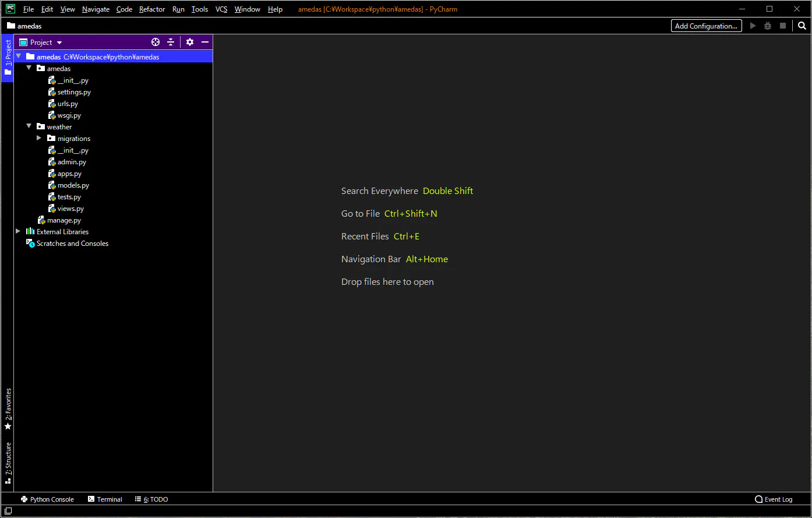Click the "Recent Files" hint text
This screenshot has width=812, height=518.
365,237
